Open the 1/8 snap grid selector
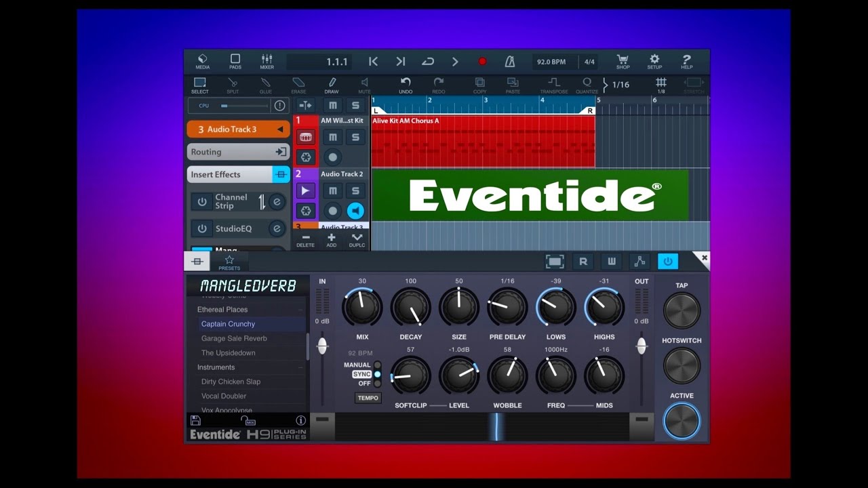This screenshot has width=868, height=488. [x=661, y=85]
